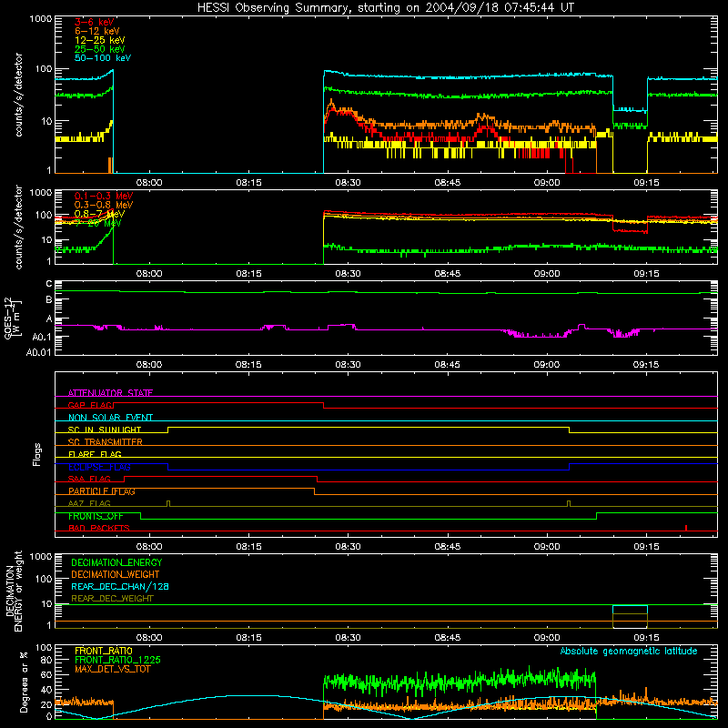This screenshot has height=728, width=728.
Task: Select the FLARE_FLAG label
Action: point(95,454)
